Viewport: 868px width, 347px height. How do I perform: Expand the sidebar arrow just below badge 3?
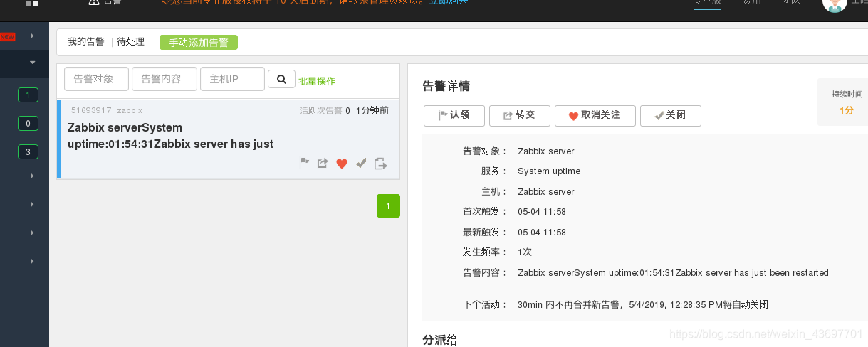32,176
